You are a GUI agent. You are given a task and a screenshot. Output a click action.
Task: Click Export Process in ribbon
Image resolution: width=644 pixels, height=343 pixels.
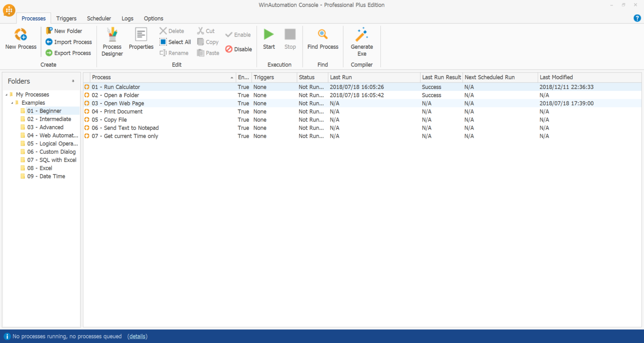[68, 53]
